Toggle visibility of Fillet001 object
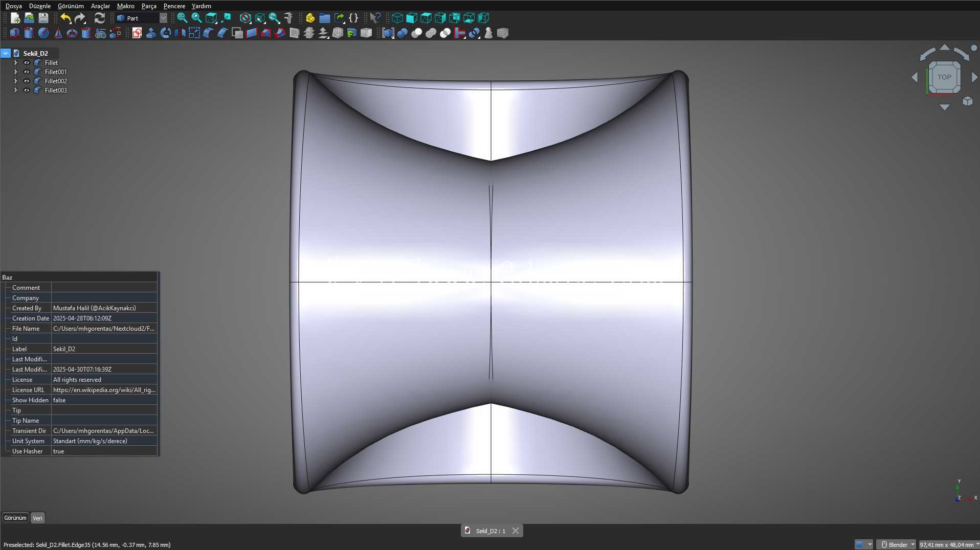The image size is (980, 550). click(x=27, y=72)
